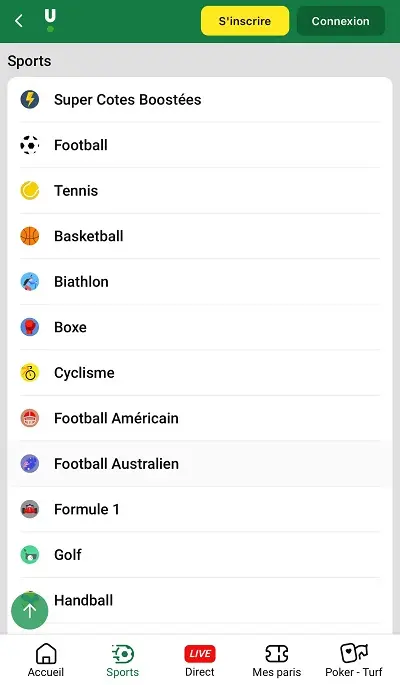Click the S'inscrire button

tap(245, 21)
